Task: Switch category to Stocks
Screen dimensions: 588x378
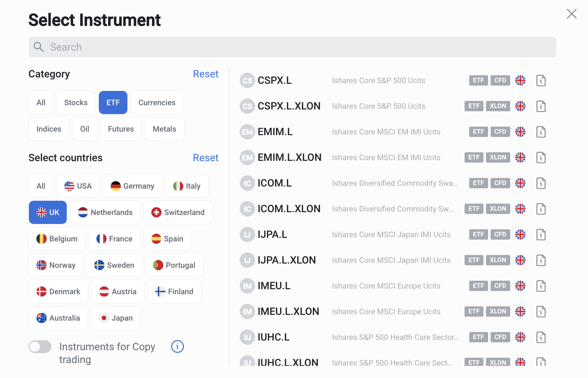Action: click(x=76, y=103)
